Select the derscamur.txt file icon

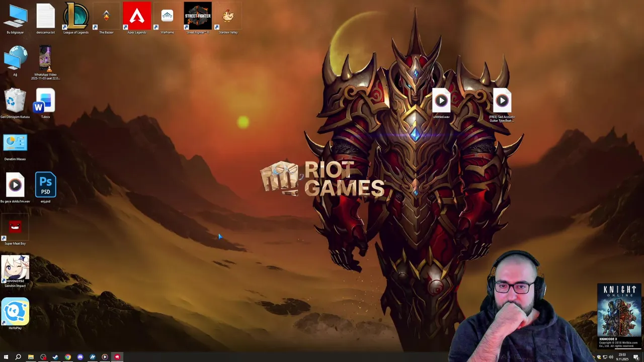tap(45, 19)
